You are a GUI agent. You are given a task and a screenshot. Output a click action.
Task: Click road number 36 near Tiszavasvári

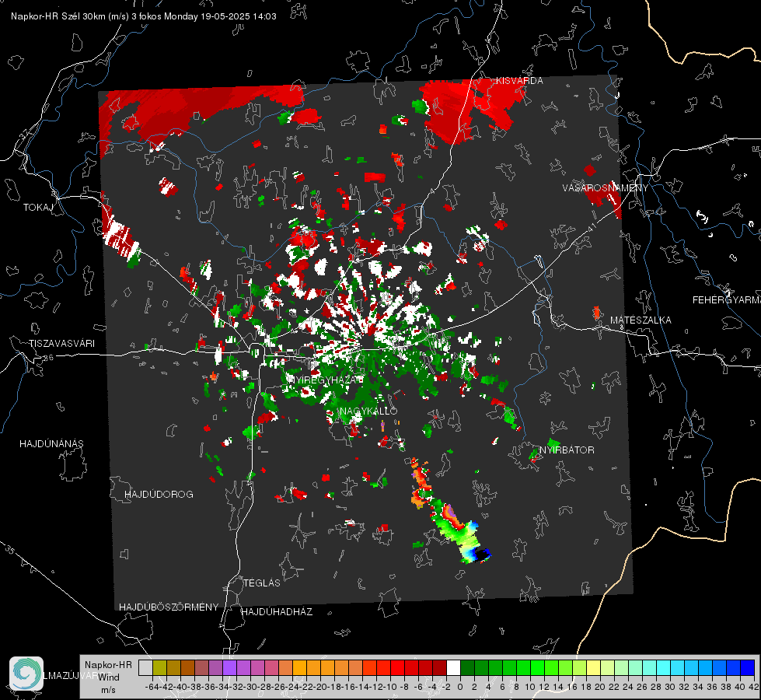coord(48,358)
